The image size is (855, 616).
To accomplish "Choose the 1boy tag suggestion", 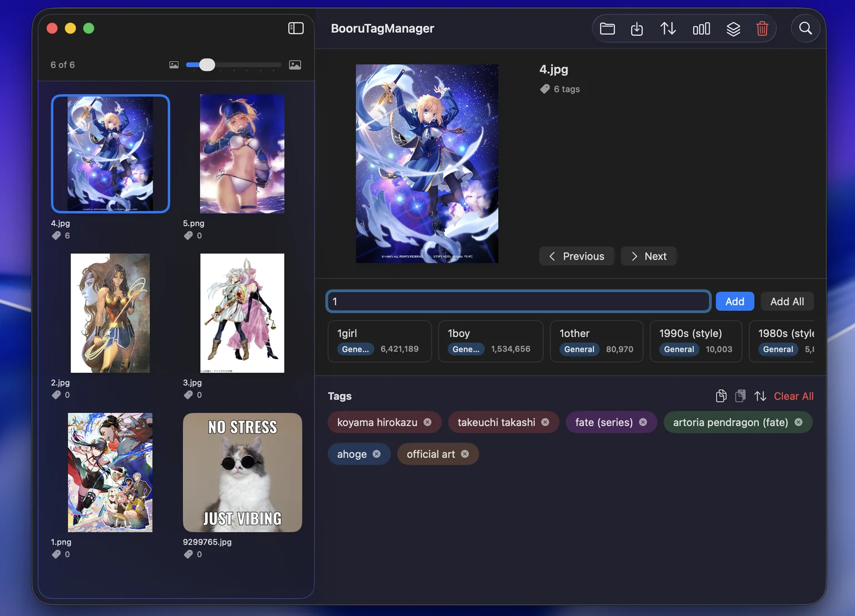I will (x=490, y=341).
